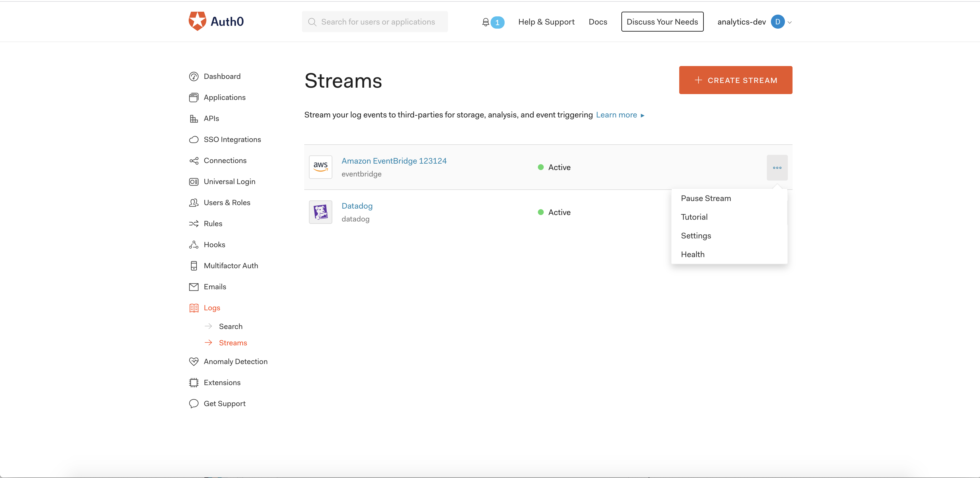This screenshot has height=478, width=980.
Task: Click the Create Stream button
Action: 735,80
